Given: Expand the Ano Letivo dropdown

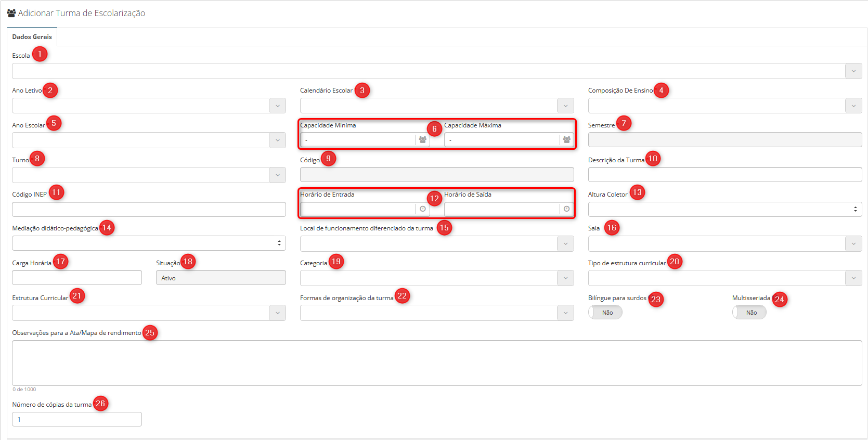Looking at the screenshot, I should tap(277, 106).
